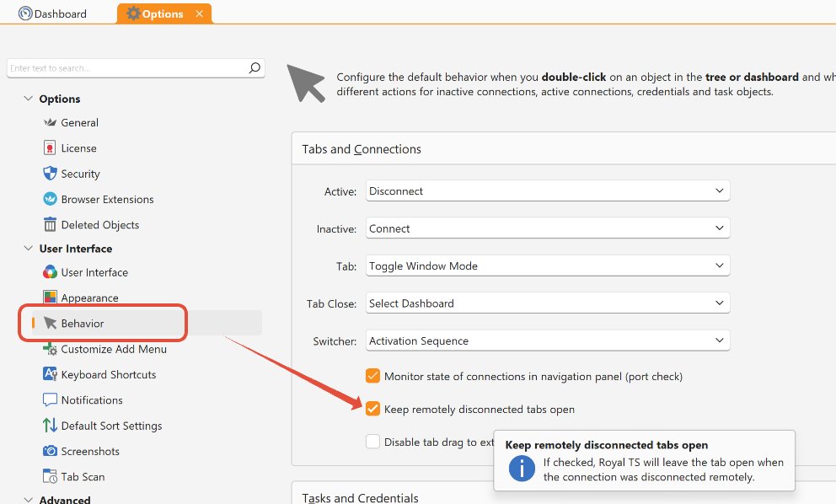The height and width of the screenshot is (504, 836).
Task: Close the Options tab
Action: point(200,13)
